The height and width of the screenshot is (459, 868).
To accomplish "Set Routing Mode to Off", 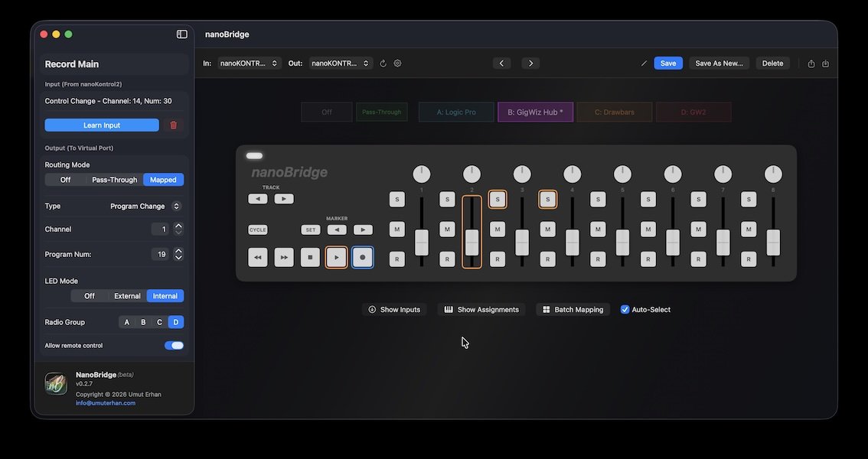I will pyautogui.click(x=65, y=180).
